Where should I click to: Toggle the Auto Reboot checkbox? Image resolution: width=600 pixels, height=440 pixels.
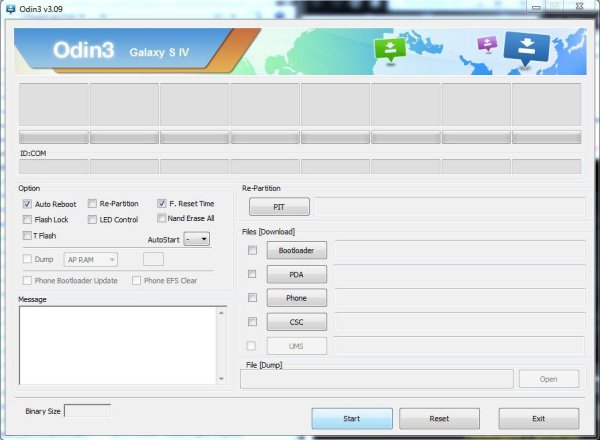(27, 204)
